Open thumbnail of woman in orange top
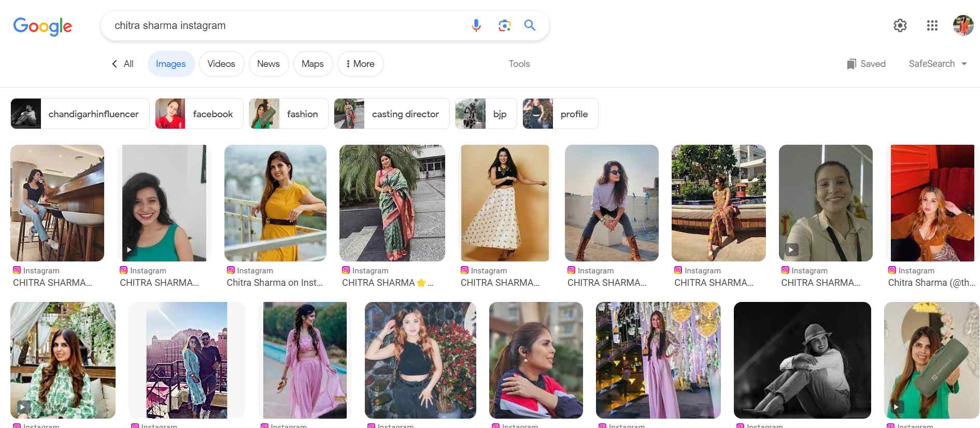Image resolution: width=980 pixels, height=428 pixels. [x=932, y=203]
